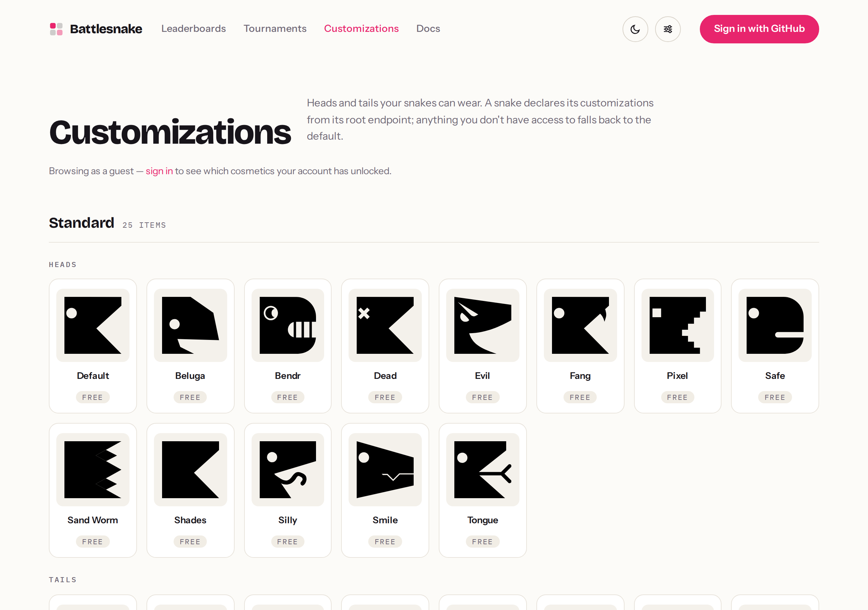
Task: Click the '25 ITEMS' count label
Action: [144, 225]
